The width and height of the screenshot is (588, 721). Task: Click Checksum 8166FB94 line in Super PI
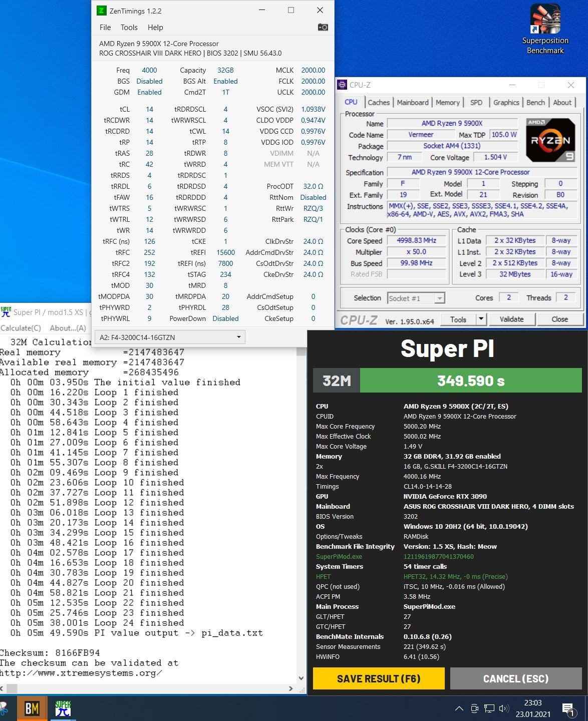pos(50,653)
